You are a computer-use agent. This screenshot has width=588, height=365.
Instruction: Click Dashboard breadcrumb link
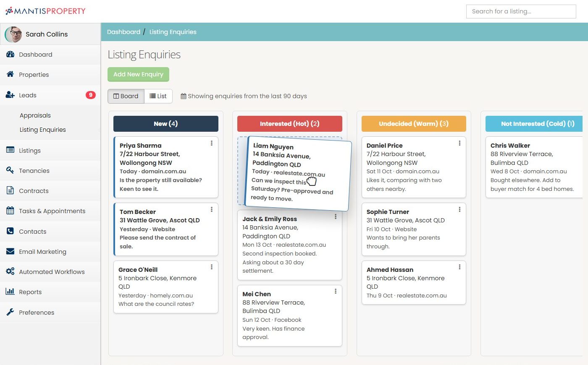123,32
